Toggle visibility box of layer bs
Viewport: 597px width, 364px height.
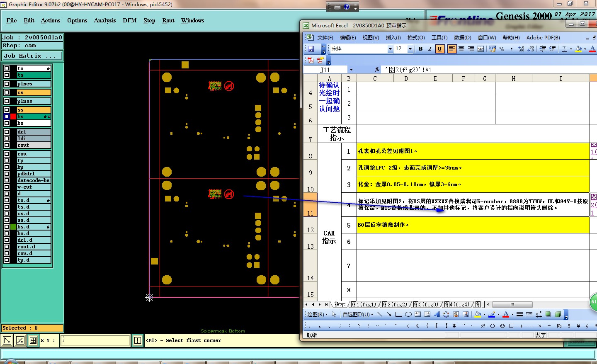(x=7, y=116)
